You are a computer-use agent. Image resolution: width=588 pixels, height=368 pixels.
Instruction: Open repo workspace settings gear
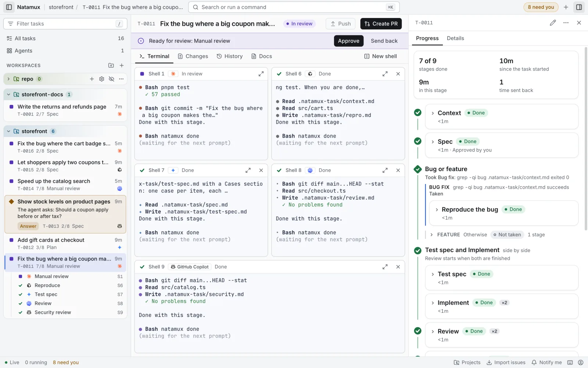(102, 79)
